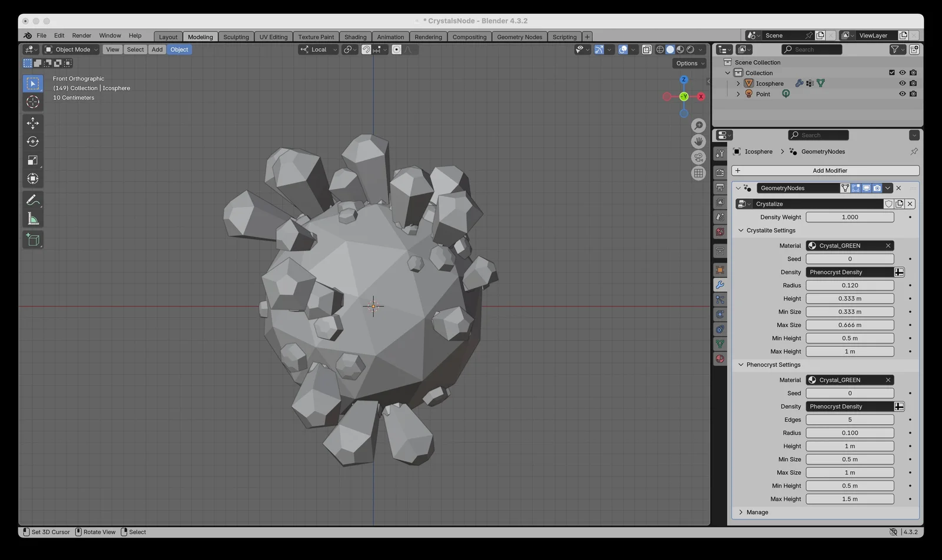Toggle Proportional Editing
The image size is (942, 560).
tap(396, 49)
